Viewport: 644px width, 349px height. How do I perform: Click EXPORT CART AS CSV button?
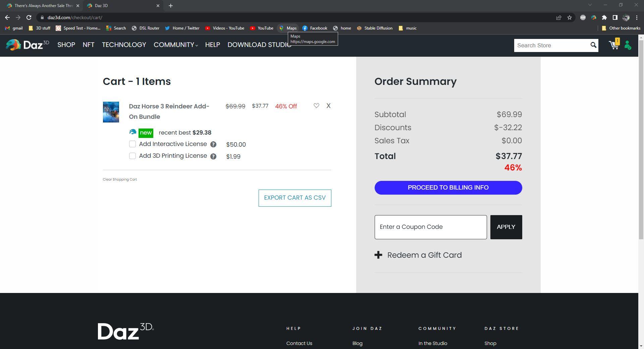(295, 198)
